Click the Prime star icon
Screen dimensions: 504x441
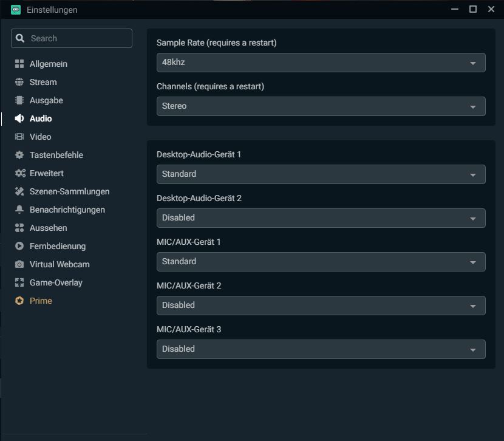point(19,301)
